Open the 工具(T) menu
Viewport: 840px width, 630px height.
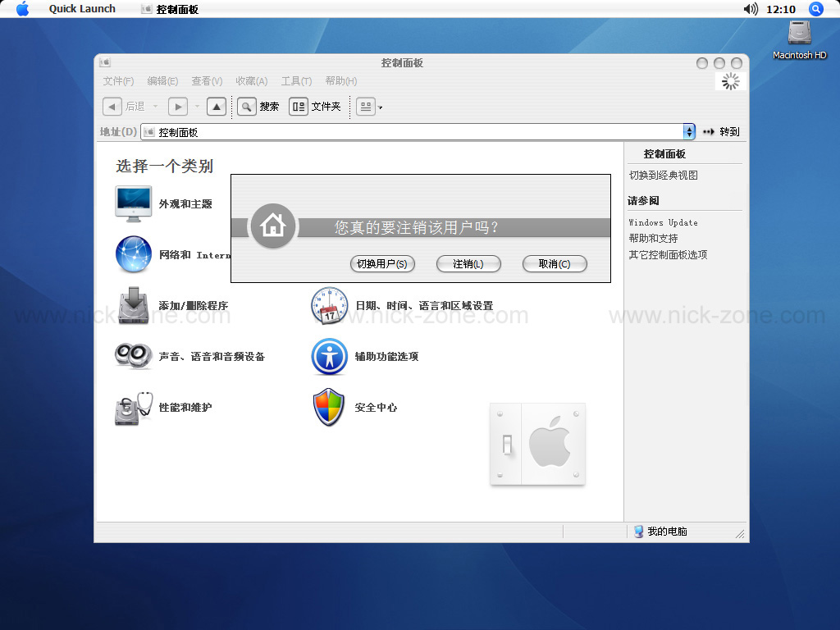pos(296,81)
